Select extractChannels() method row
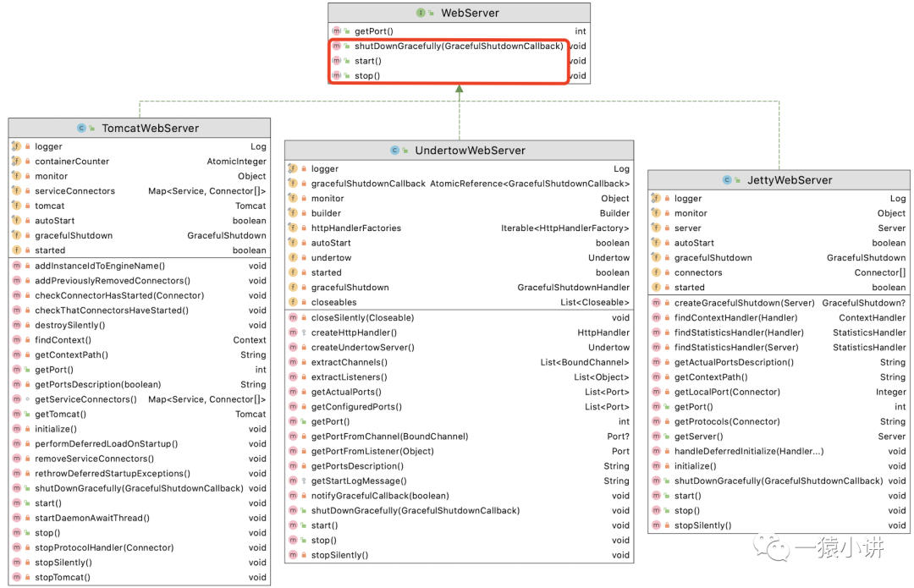 tap(460, 362)
